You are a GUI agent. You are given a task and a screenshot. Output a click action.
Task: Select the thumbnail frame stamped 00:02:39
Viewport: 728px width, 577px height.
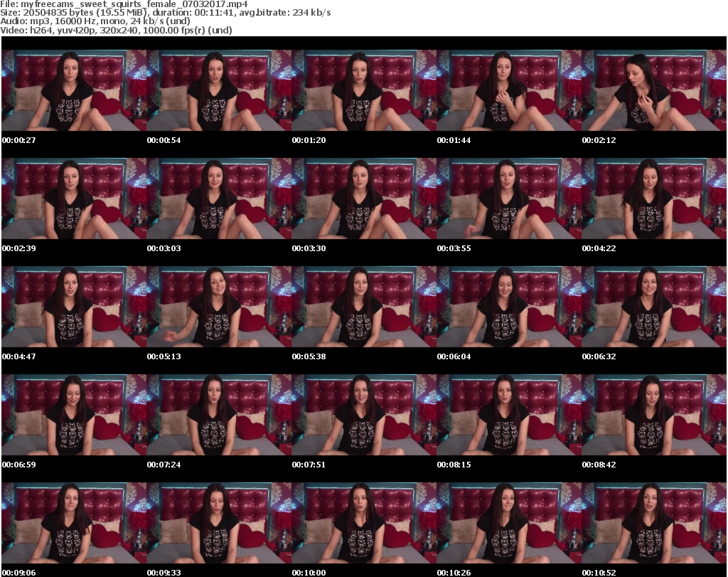point(74,198)
